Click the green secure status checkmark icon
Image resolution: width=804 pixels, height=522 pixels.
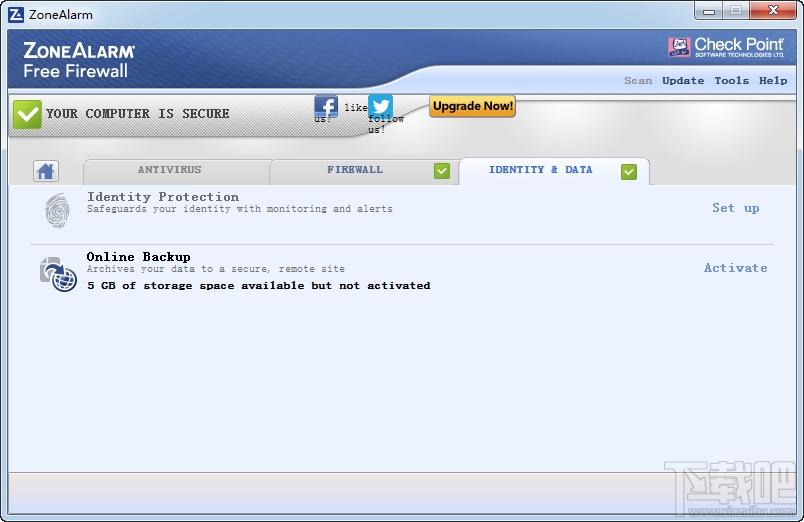(x=27, y=114)
